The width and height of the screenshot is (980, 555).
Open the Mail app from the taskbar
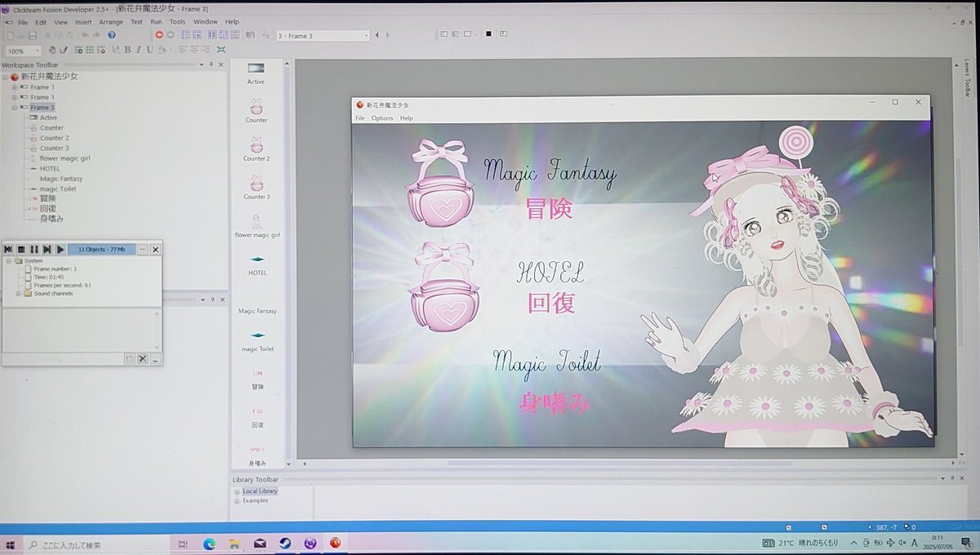tap(260, 543)
